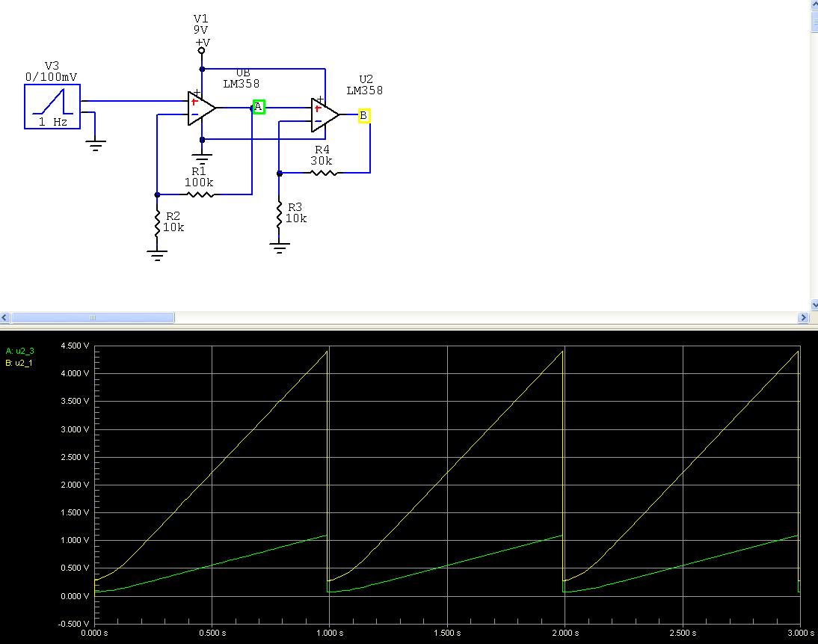Click the ground symbol below the first op-amp
Image resolution: width=818 pixels, height=644 pixels.
click(202, 158)
